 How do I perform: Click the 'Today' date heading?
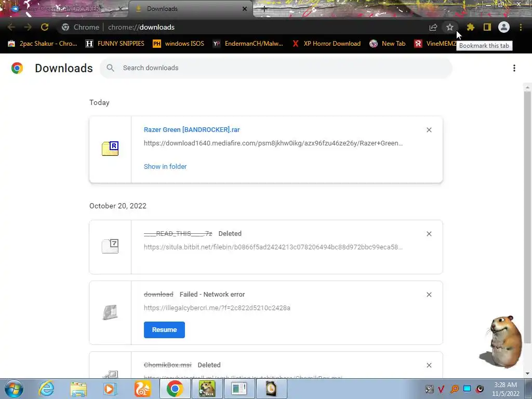pyautogui.click(x=99, y=102)
